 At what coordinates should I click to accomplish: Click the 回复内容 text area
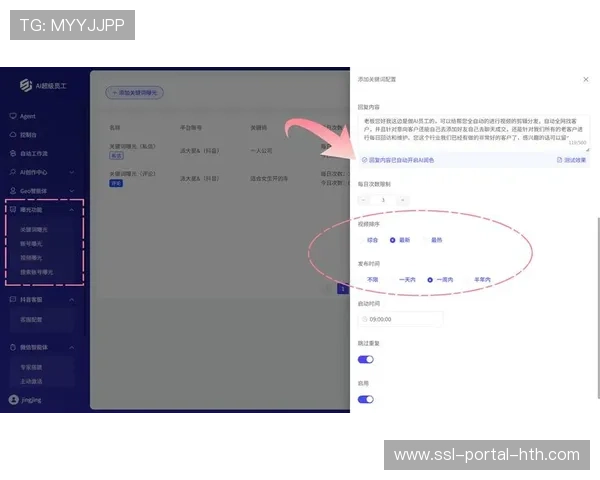[473, 132]
